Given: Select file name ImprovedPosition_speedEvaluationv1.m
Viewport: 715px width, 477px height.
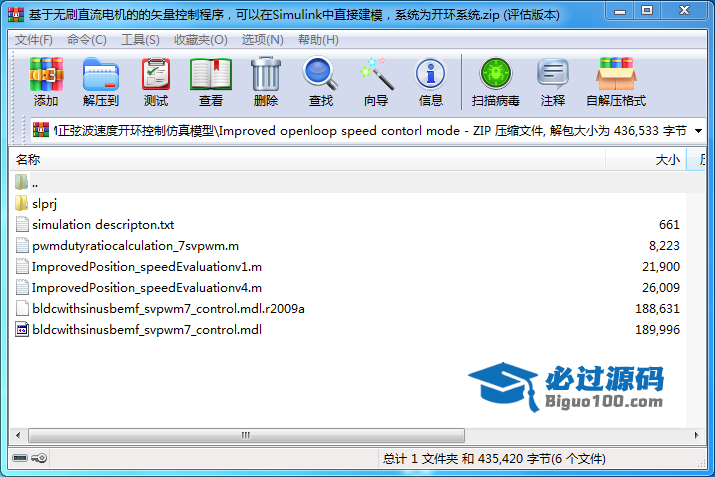Looking at the screenshot, I should [x=147, y=267].
